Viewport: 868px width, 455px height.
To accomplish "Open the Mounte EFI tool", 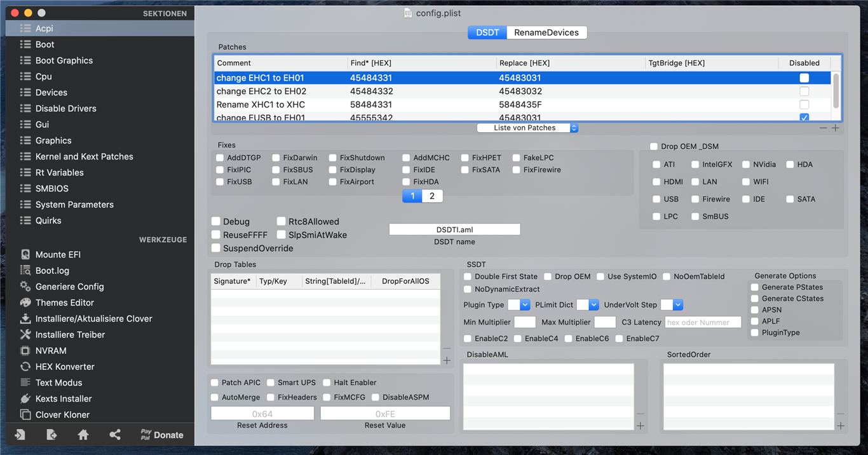I will click(x=58, y=254).
